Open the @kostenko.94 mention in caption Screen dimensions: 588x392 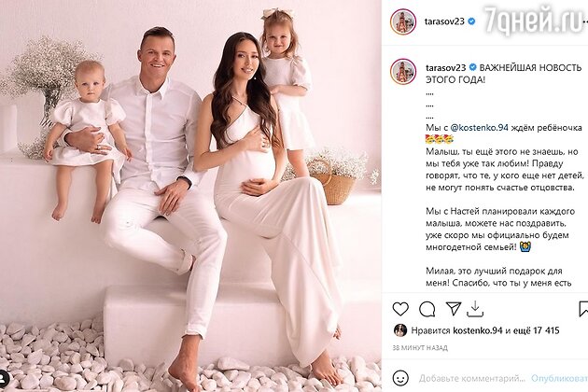(479, 128)
